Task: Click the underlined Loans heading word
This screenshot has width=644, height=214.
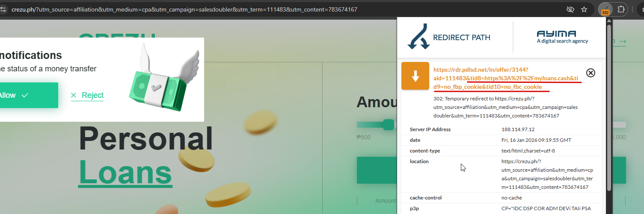Action: [x=125, y=172]
